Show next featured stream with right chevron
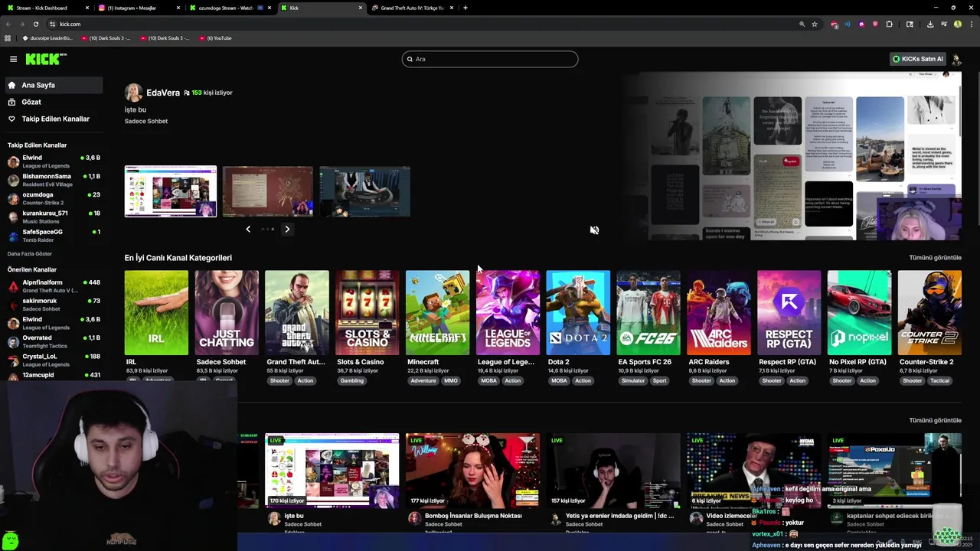The height and width of the screenshot is (551, 980). (287, 229)
